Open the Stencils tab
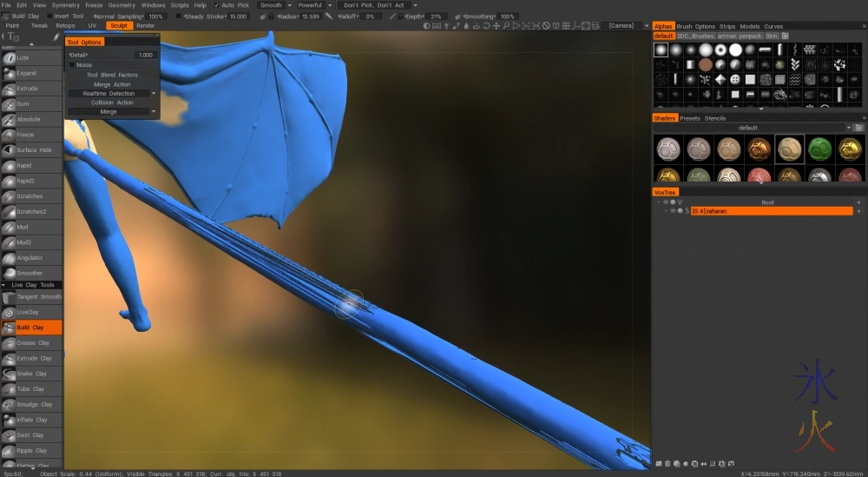868x477 pixels. [x=715, y=118]
